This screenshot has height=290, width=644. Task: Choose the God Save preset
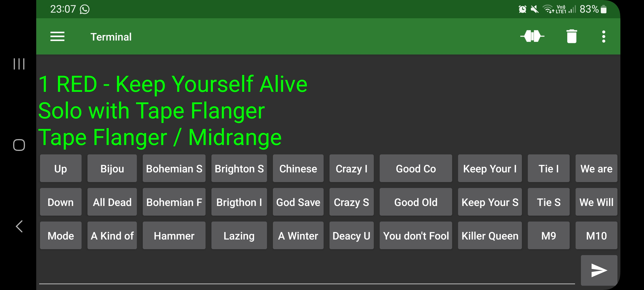[298, 202]
